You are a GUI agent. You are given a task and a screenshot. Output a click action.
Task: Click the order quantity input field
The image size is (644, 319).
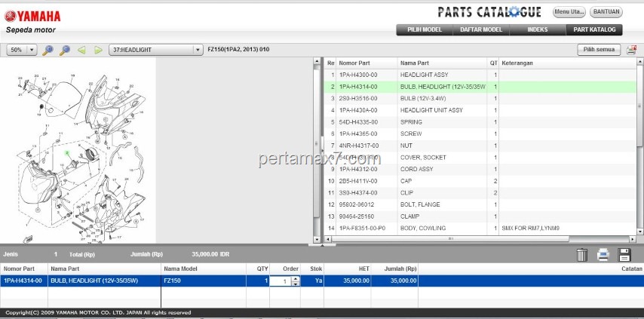pyautogui.click(x=280, y=281)
